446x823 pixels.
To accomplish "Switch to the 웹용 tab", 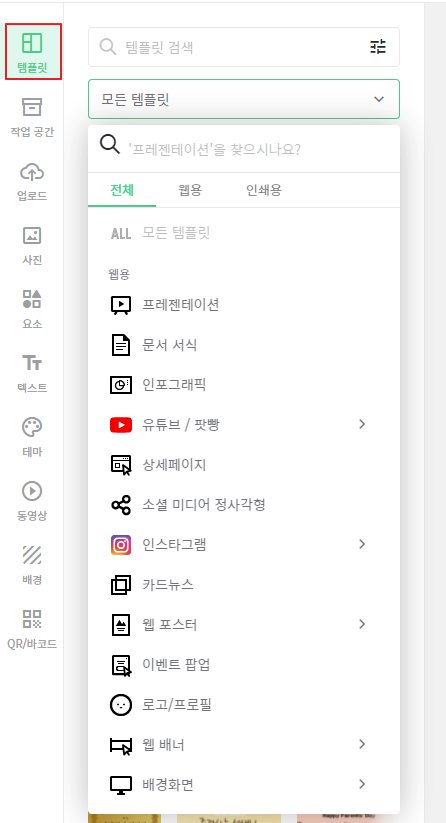I will (189, 189).
